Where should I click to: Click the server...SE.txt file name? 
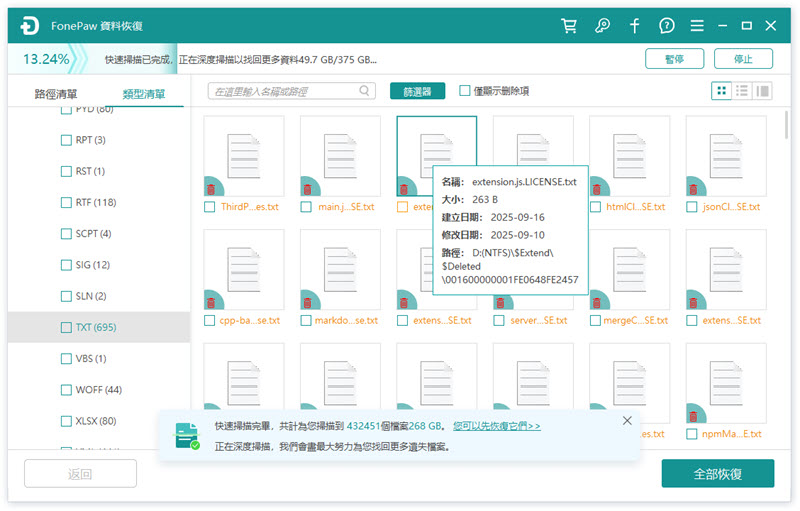point(539,320)
